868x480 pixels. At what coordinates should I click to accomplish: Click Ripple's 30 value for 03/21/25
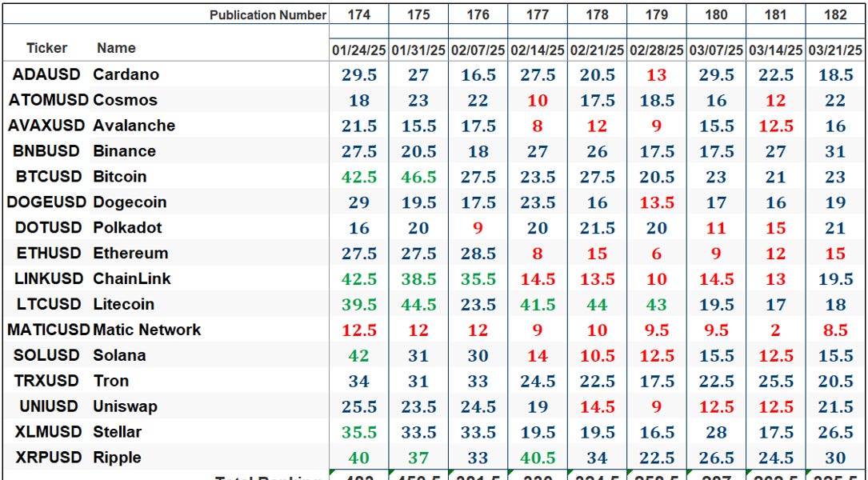[835, 458]
